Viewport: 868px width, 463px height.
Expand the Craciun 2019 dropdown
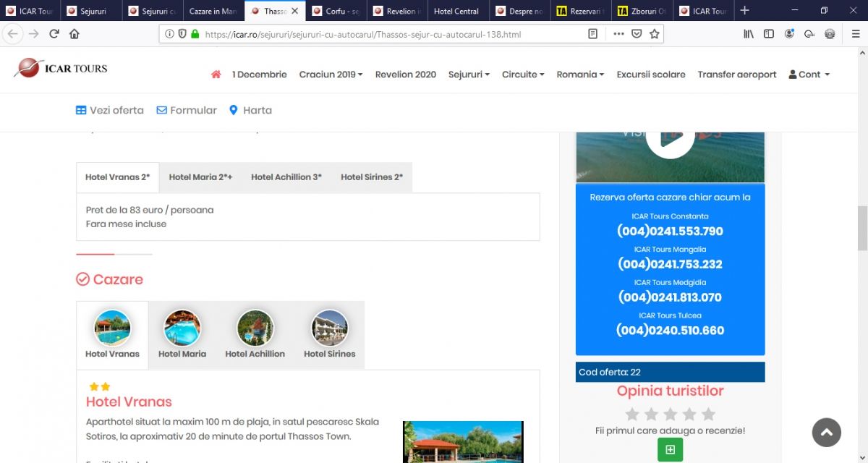coord(331,75)
